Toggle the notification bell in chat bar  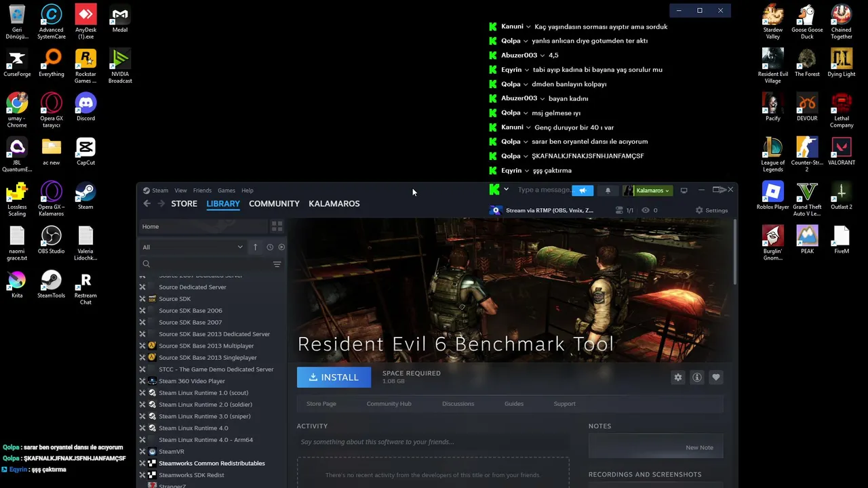pyautogui.click(x=608, y=190)
